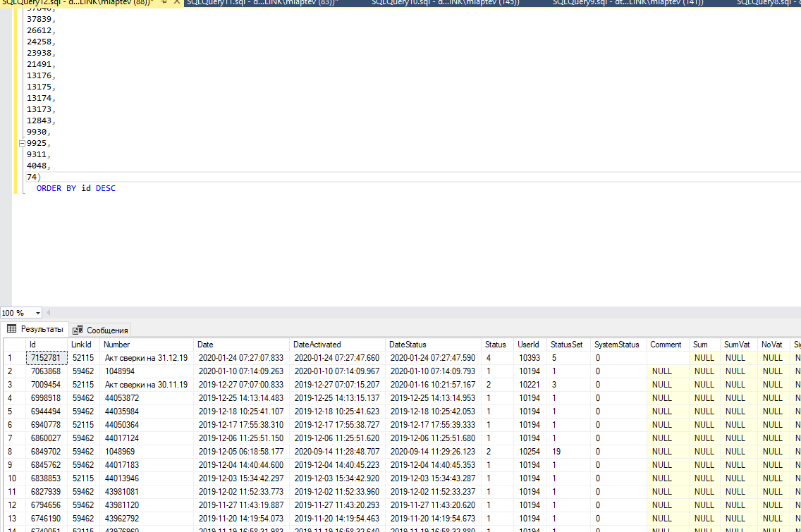The width and height of the screenshot is (801, 532).
Task: Click the Id cell 6746190
Action: [x=47, y=519]
